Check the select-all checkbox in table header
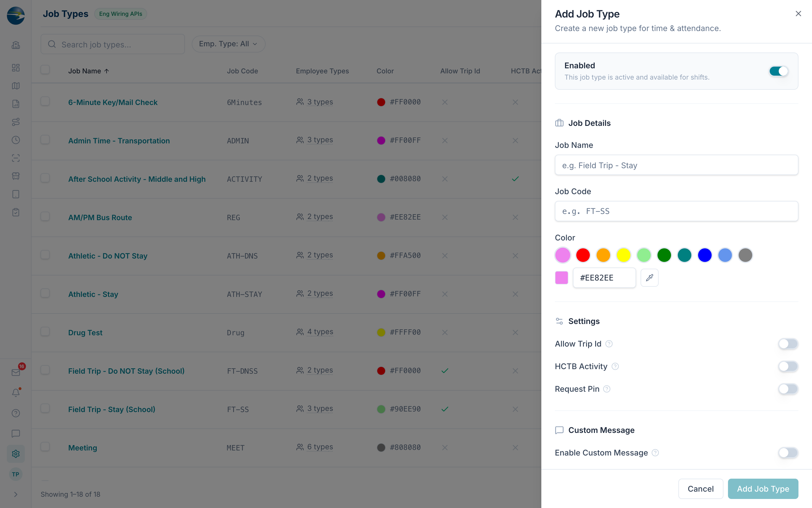The height and width of the screenshot is (508, 812). point(45,69)
